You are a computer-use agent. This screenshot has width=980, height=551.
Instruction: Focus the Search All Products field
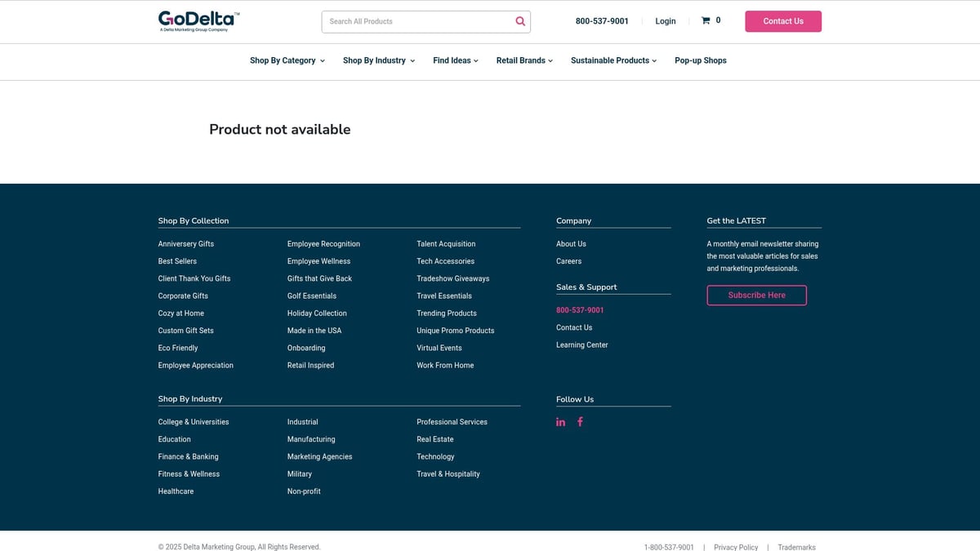(416, 22)
